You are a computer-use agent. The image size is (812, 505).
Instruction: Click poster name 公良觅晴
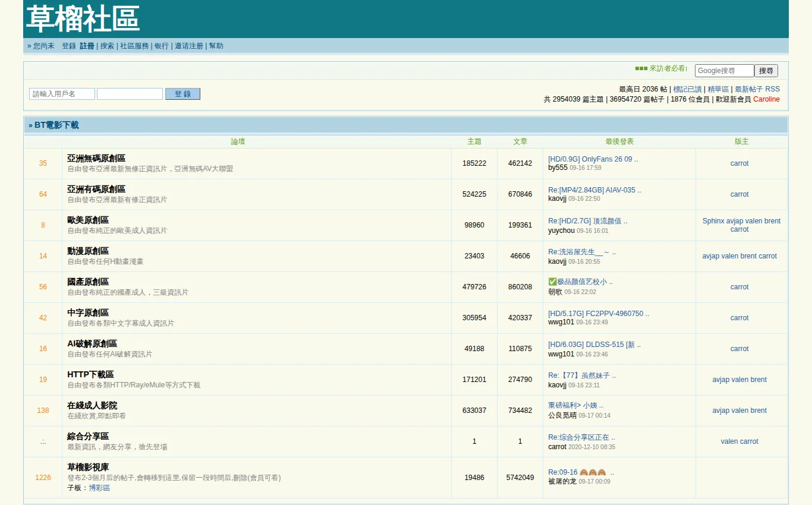tap(562, 415)
